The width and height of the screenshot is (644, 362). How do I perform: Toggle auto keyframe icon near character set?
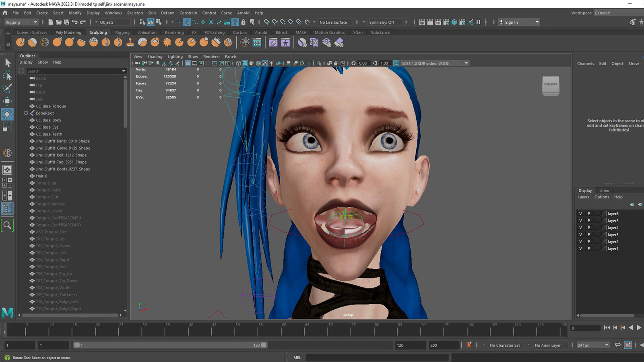click(x=469, y=345)
